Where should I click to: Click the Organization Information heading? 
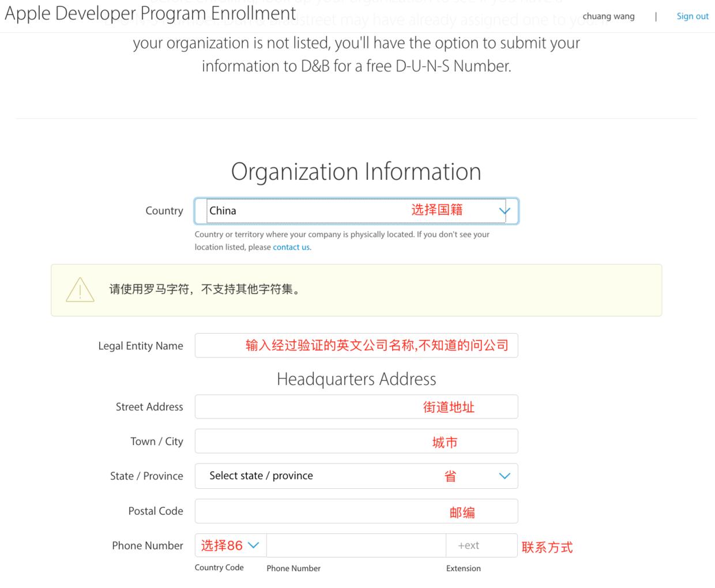[x=356, y=171]
